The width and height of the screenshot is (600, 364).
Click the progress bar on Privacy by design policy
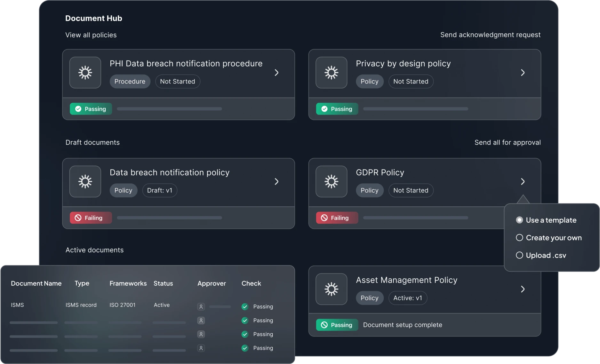click(x=415, y=109)
